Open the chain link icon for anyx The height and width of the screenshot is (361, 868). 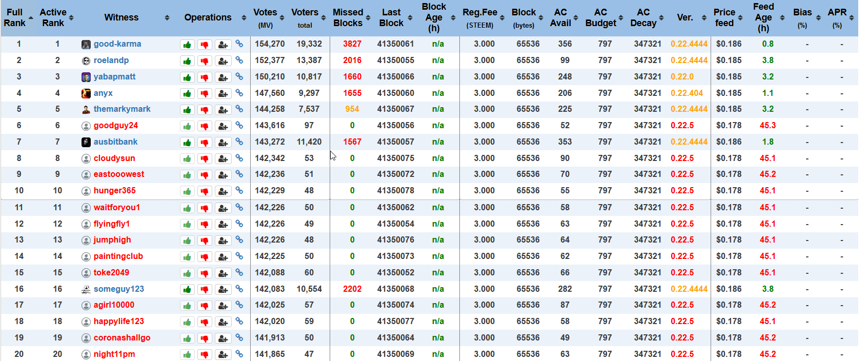click(239, 93)
